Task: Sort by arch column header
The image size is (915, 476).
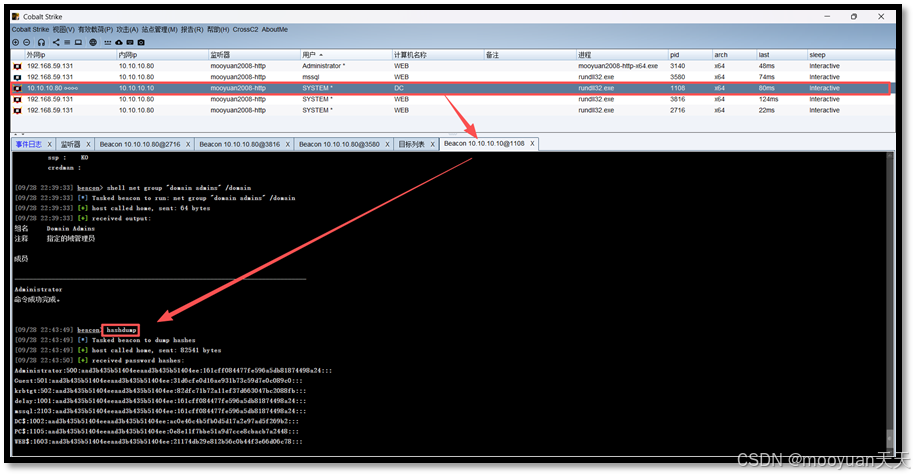Action: 734,55
